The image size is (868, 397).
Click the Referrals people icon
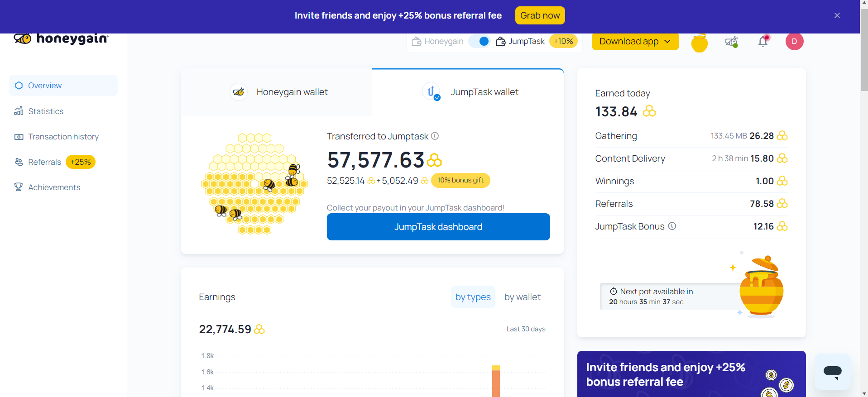tap(19, 162)
